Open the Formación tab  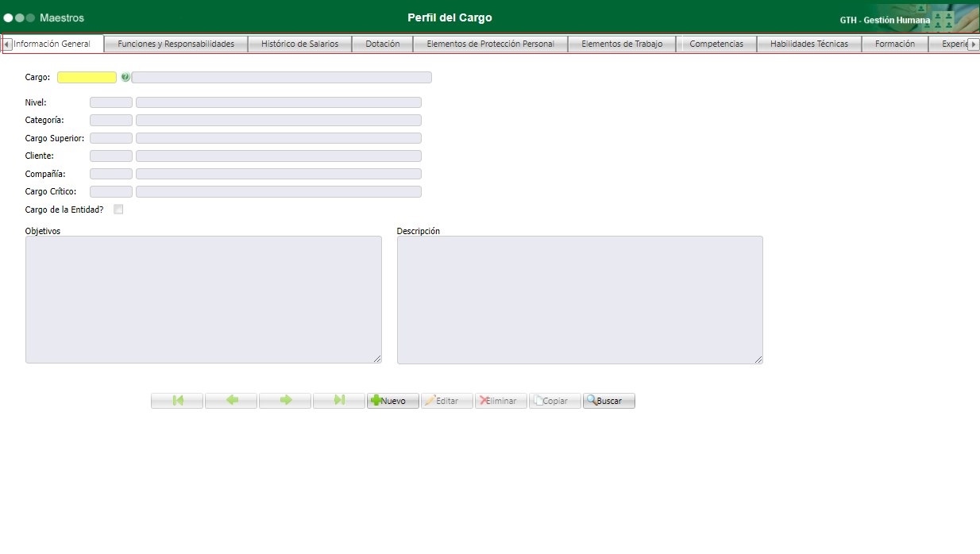point(895,44)
